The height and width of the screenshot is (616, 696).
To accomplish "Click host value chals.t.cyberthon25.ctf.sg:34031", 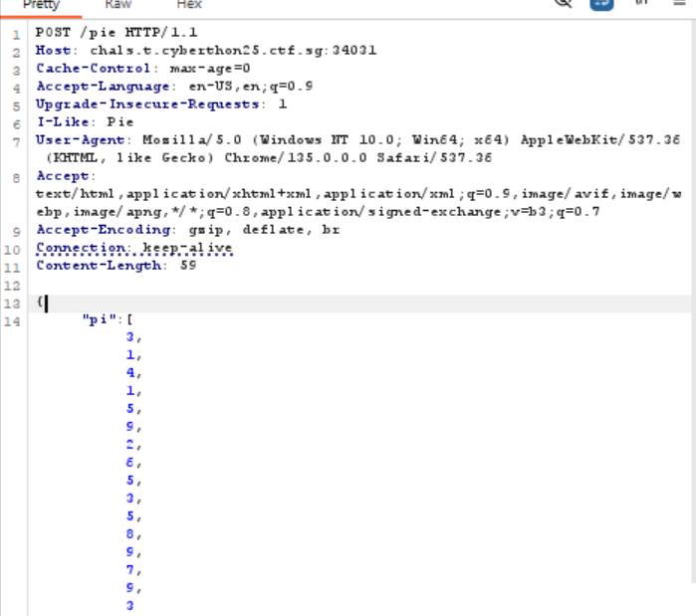I will click(x=233, y=51).
